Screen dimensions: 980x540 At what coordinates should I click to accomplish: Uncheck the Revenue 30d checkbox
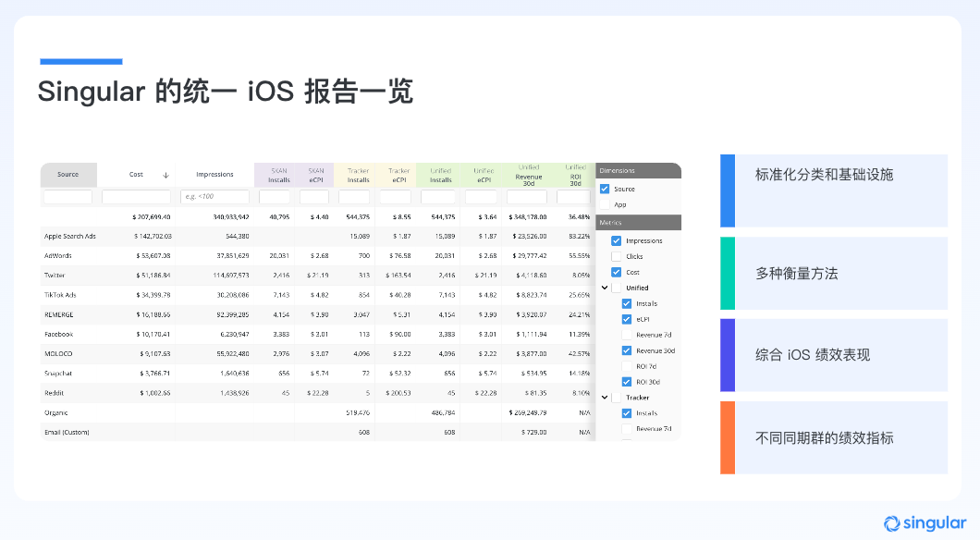pyautogui.click(x=626, y=350)
